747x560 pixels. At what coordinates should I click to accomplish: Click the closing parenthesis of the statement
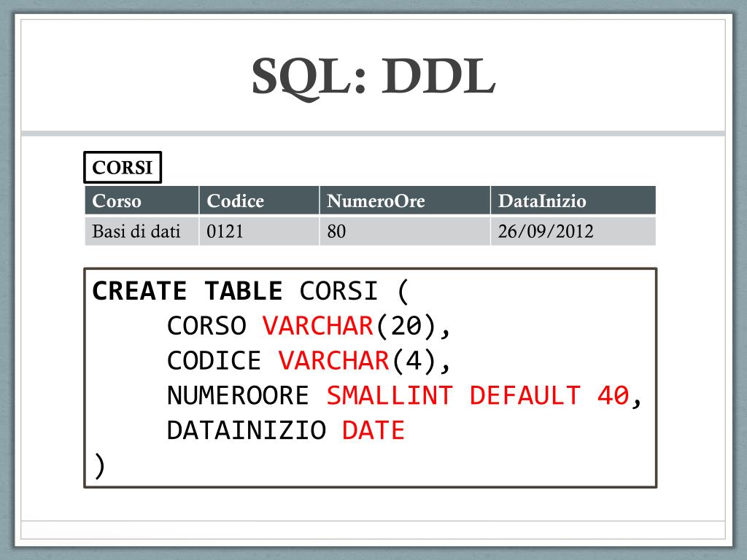(x=99, y=466)
